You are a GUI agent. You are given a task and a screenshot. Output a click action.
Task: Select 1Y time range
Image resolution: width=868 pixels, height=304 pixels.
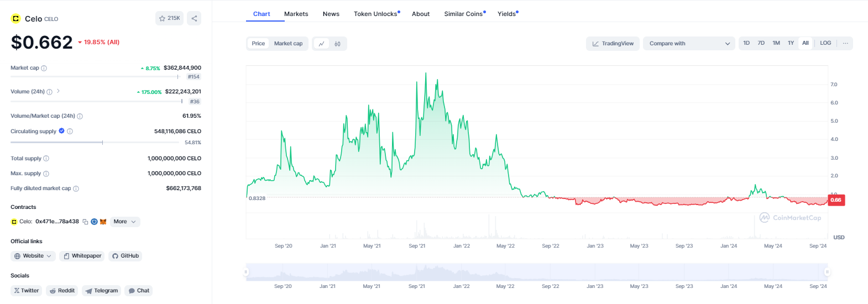[x=791, y=43]
